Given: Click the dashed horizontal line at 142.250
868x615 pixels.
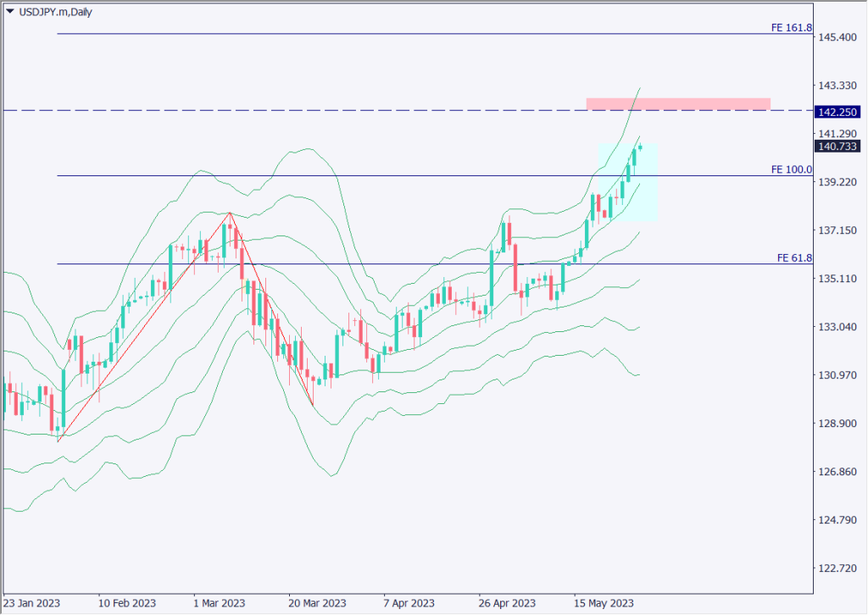Looking at the screenshot, I should click(339, 110).
